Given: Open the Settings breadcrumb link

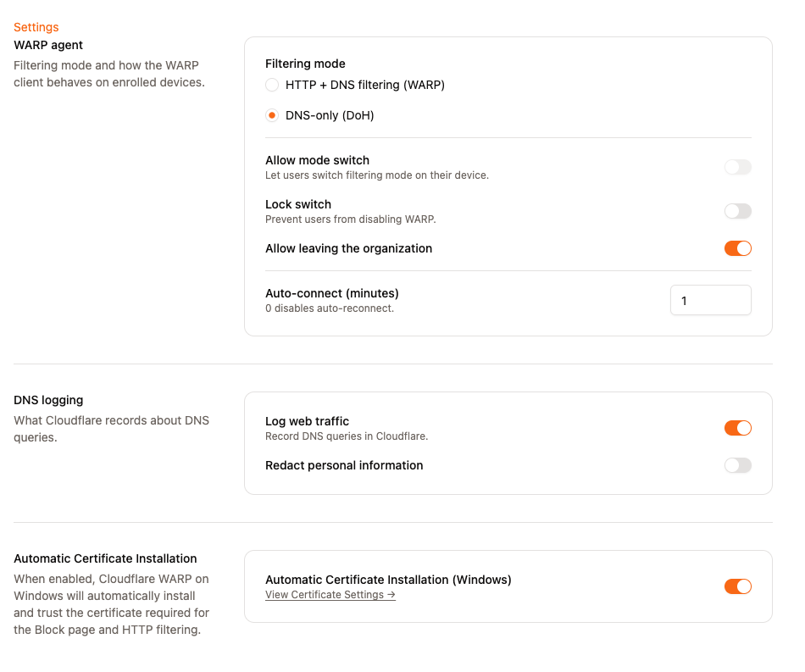Looking at the screenshot, I should click(36, 27).
